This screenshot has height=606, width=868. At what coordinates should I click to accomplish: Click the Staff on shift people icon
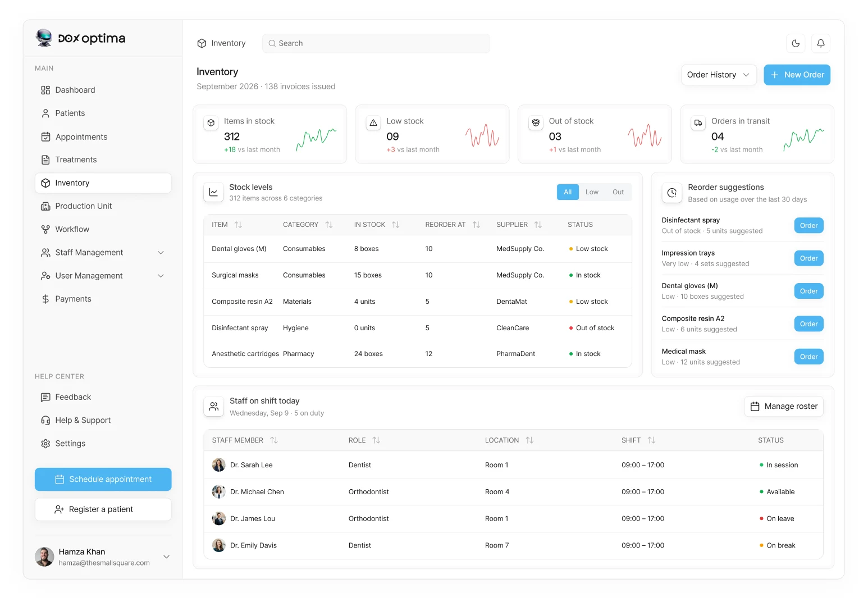213,406
